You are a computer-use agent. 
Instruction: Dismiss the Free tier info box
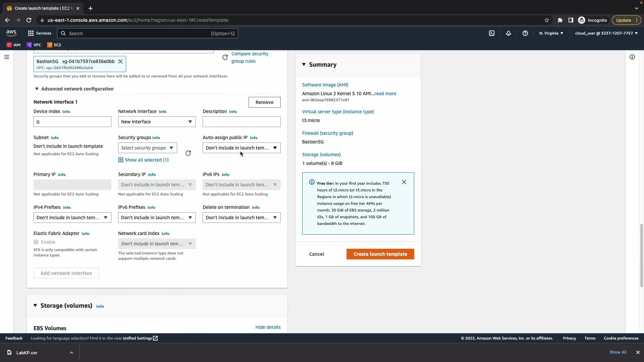[404, 182]
